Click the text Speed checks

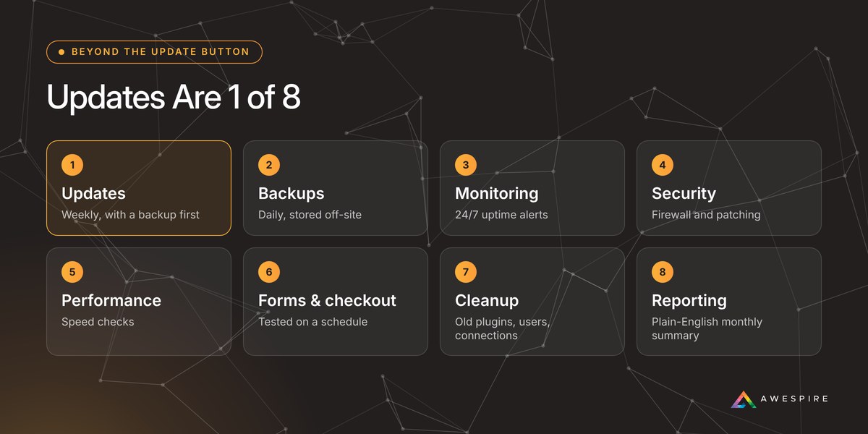[x=98, y=322]
